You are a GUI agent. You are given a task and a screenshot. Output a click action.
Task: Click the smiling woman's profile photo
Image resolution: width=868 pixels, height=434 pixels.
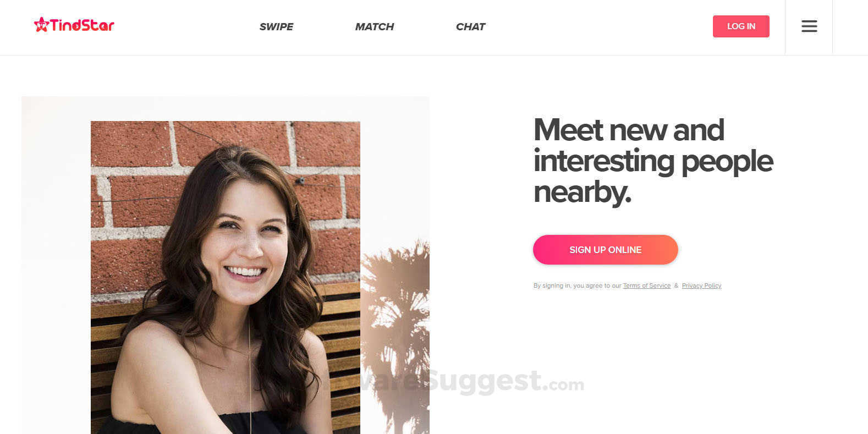coord(226,277)
